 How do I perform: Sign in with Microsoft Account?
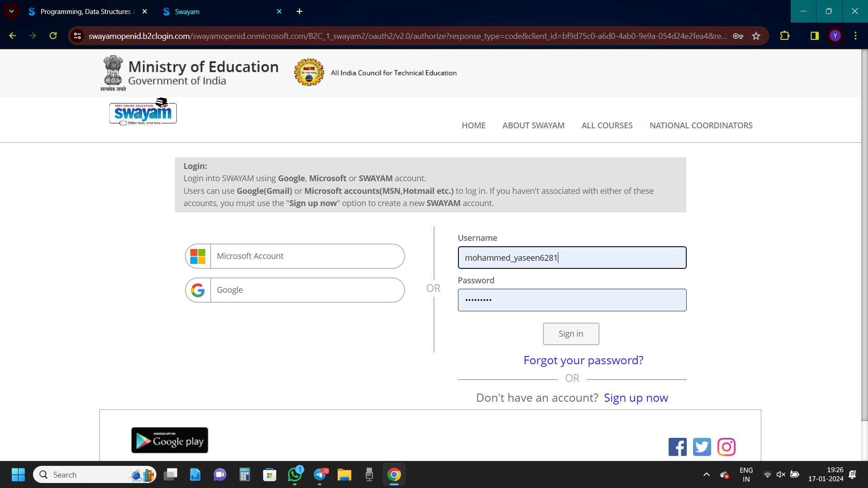tap(295, 256)
